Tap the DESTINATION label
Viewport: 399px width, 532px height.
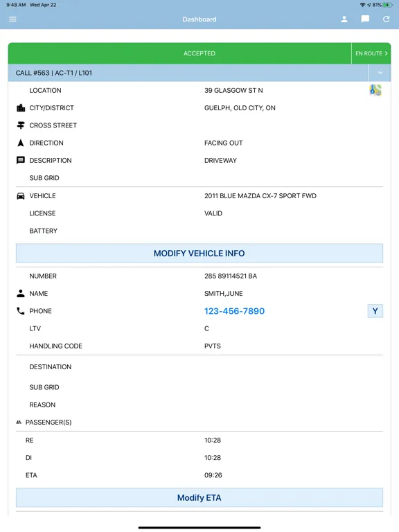click(50, 366)
